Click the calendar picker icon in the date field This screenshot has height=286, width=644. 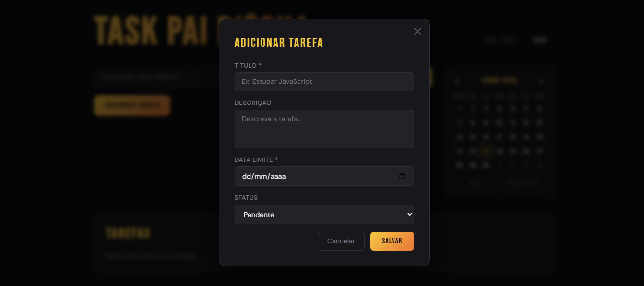[402, 176]
